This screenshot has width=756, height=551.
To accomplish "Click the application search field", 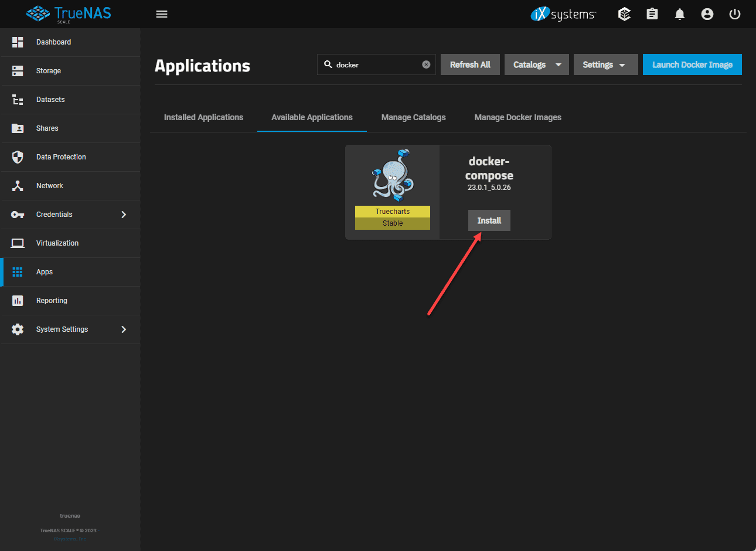I will (375, 64).
